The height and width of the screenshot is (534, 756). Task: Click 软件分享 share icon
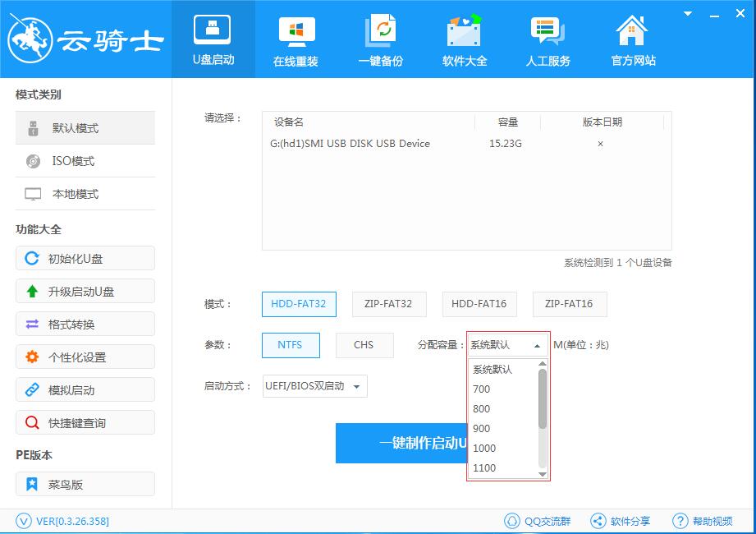pos(620,521)
